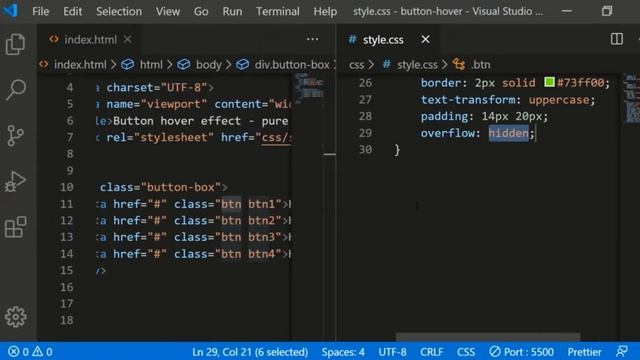Viewport: 640px width, 360px height.
Task: Click the selected word hidden on line 29
Action: click(509, 133)
